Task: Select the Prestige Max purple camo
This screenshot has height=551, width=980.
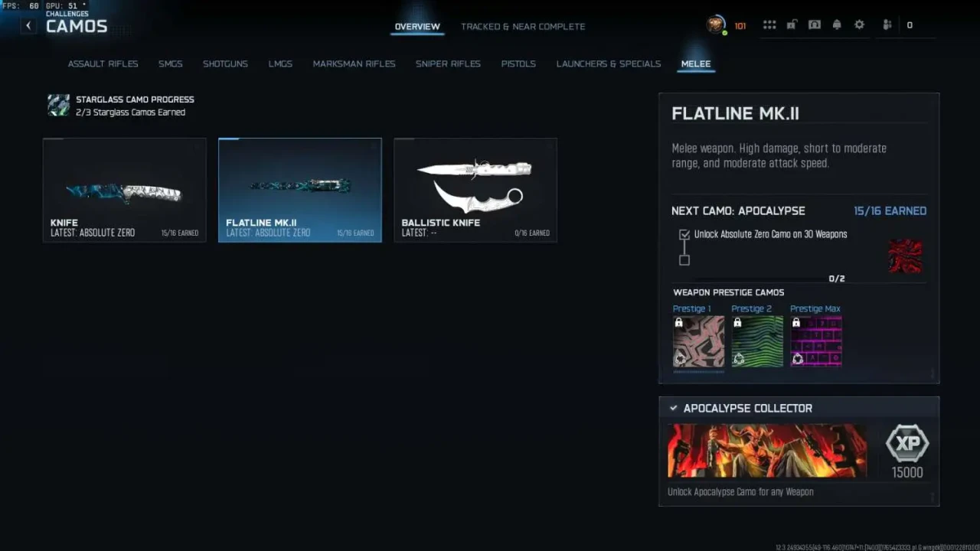Action: click(x=816, y=341)
